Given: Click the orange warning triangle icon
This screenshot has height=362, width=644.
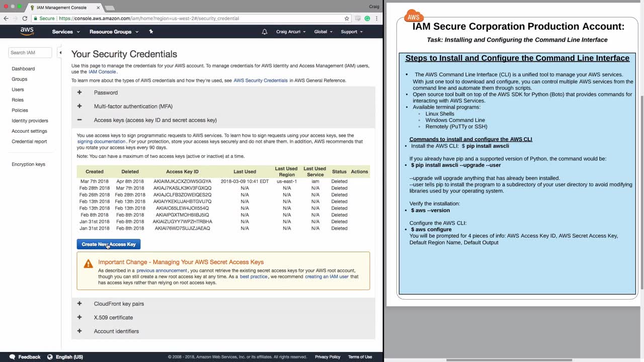Looking at the screenshot, I should tap(89, 263).
